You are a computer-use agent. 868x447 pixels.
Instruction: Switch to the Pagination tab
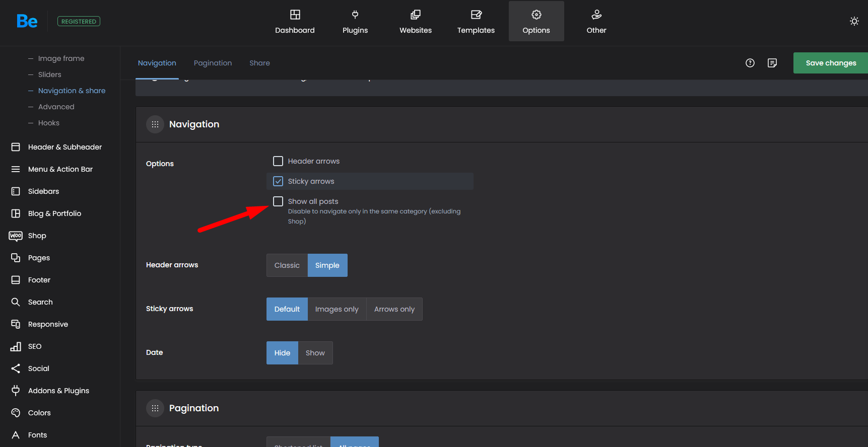213,63
